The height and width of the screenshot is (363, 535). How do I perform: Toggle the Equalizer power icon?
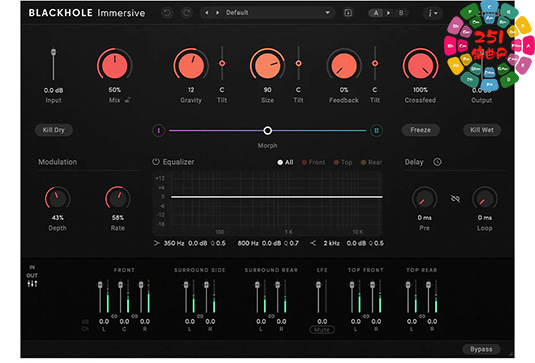coord(156,162)
